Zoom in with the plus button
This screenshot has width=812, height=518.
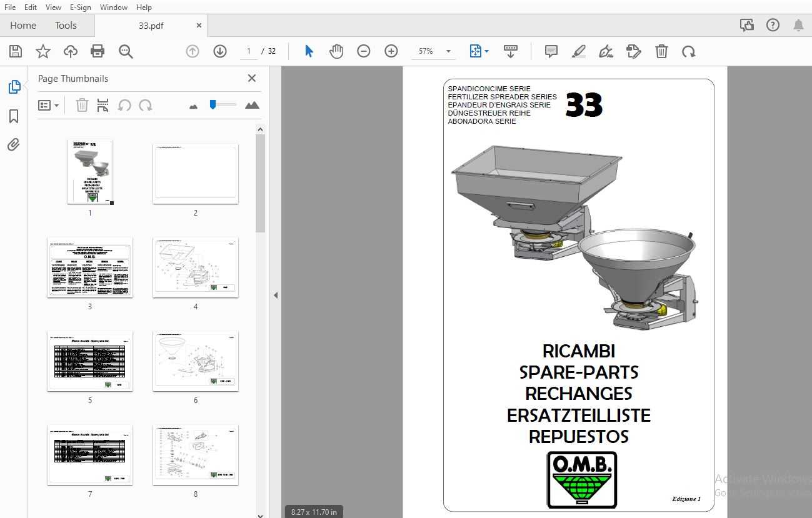click(391, 51)
